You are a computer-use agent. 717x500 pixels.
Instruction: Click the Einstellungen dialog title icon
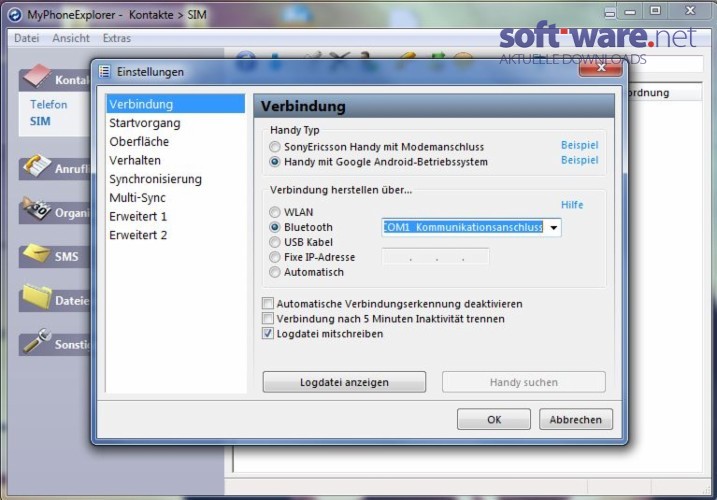(105, 71)
